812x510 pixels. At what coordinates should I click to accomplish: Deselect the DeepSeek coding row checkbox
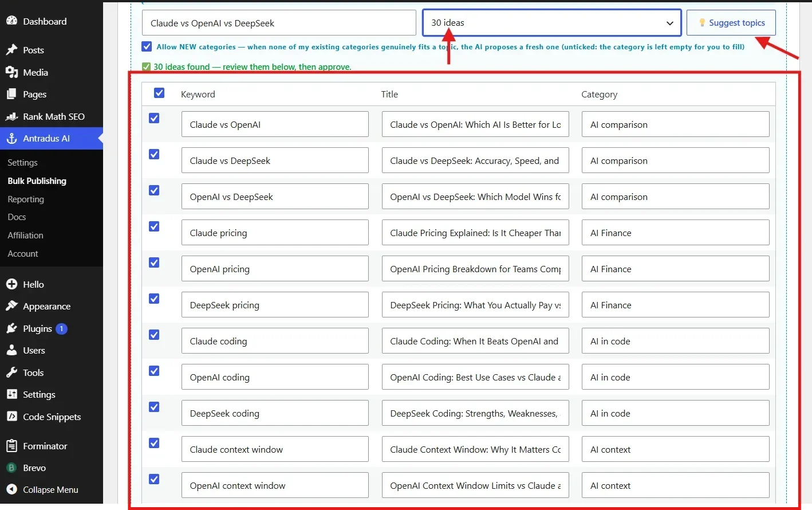[154, 407]
